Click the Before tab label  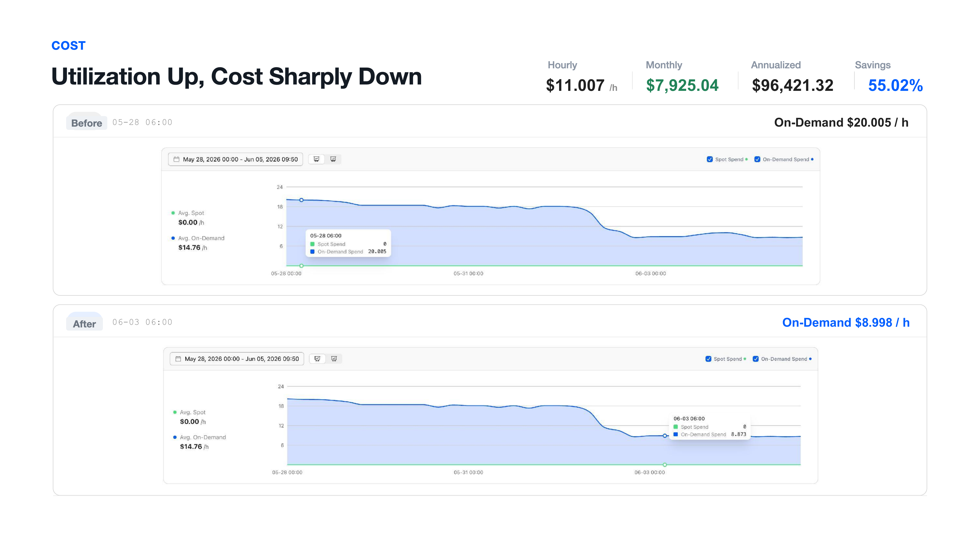(x=86, y=123)
